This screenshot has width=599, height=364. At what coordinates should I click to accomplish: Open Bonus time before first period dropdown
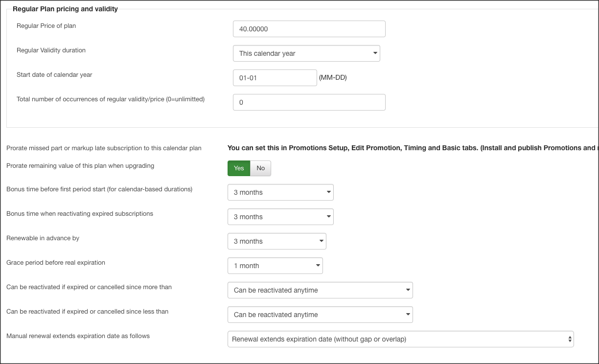(280, 192)
